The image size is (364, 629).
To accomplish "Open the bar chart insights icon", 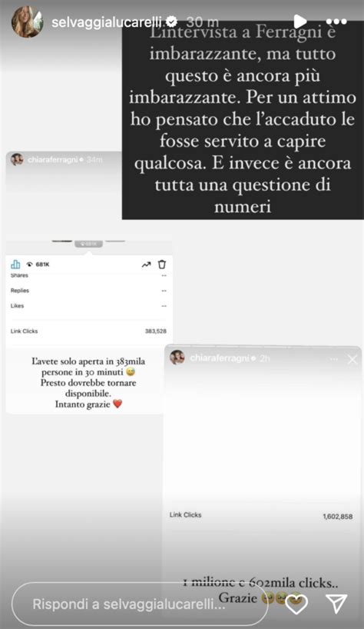I will (x=15, y=264).
